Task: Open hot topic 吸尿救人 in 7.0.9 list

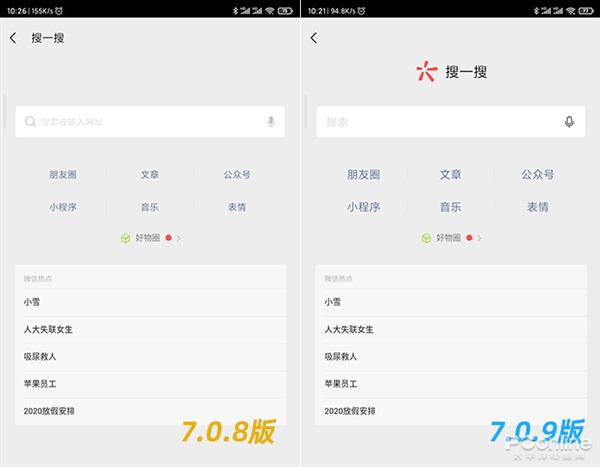Action: point(451,356)
